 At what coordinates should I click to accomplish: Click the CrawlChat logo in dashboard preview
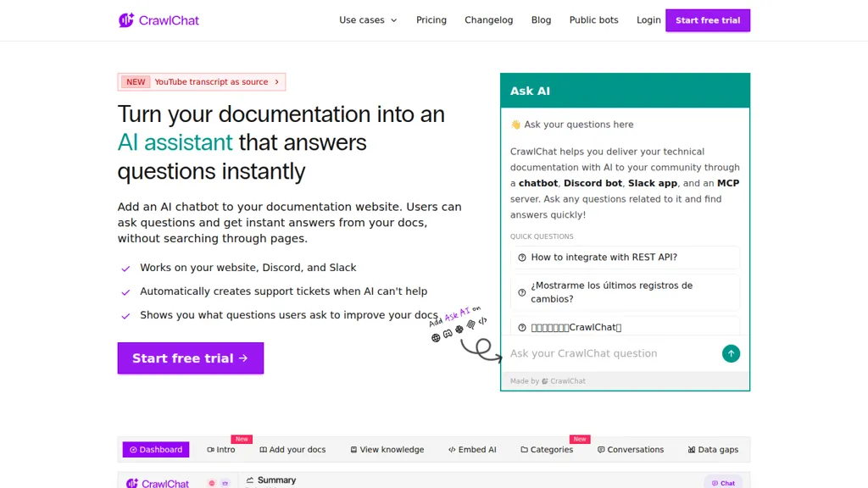(x=158, y=483)
